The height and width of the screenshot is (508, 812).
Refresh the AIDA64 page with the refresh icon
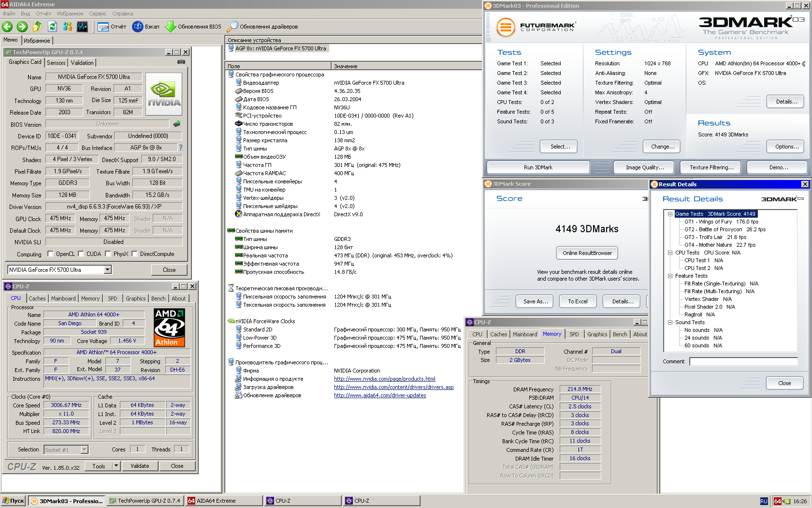coord(52,27)
